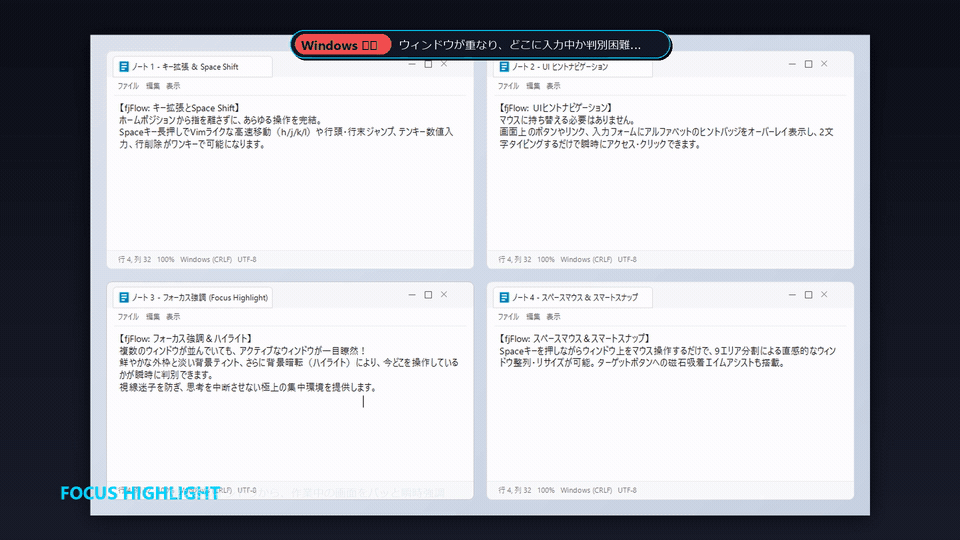
Task: Click Windows (CRLF) in ノート 1 status bar
Action: (206, 260)
